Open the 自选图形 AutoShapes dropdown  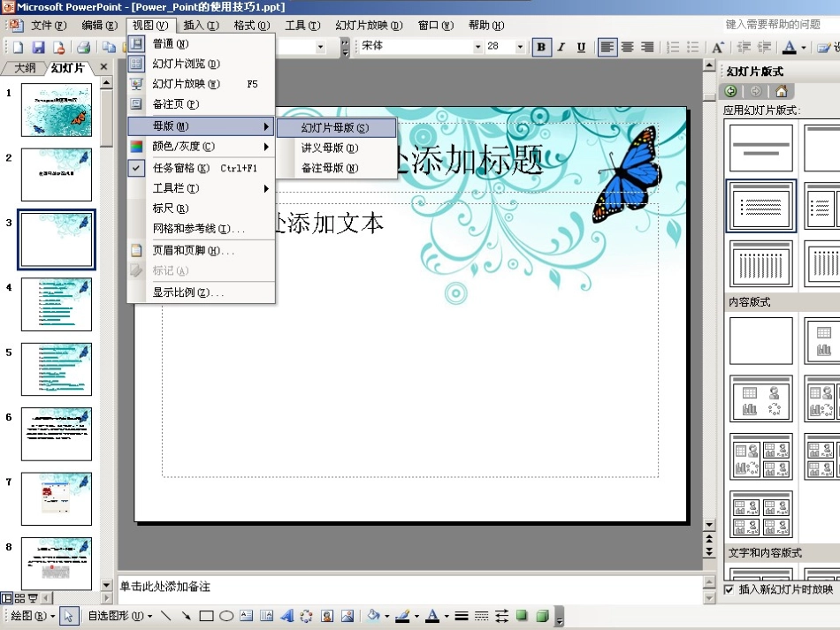coord(120,616)
